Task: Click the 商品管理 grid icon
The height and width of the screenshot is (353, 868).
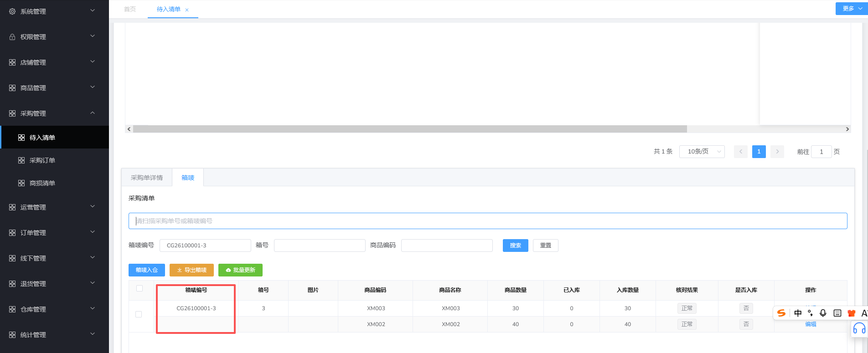Action: coord(12,88)
